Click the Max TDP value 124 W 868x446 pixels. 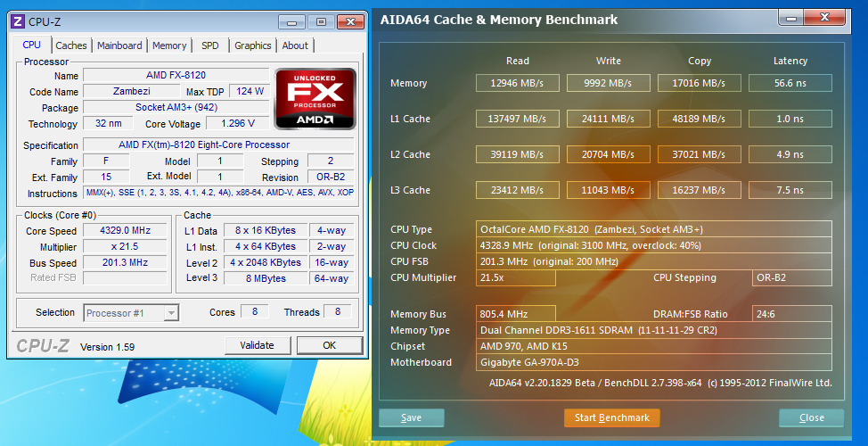click(x=250, y=91)
